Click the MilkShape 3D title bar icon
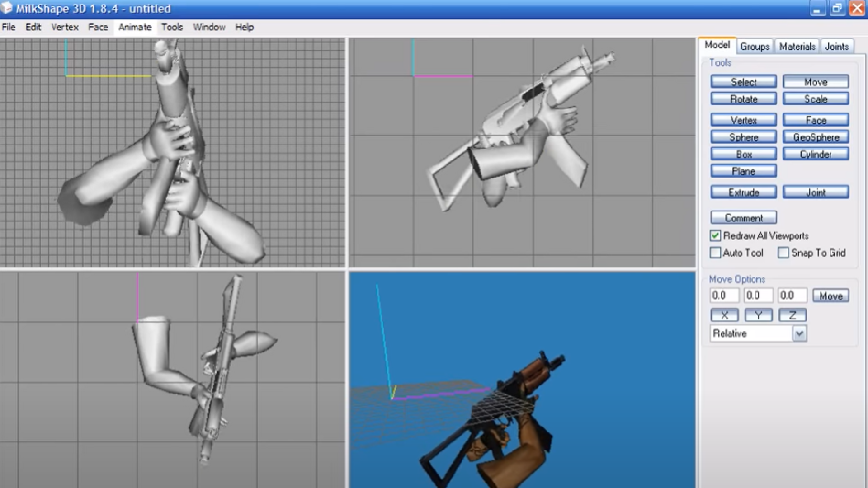Screen dimensions: 868x488 pos(7,8)
